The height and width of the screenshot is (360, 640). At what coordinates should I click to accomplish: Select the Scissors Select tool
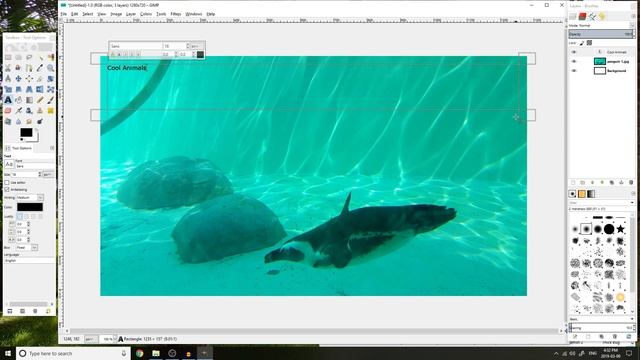pos(8,68)
